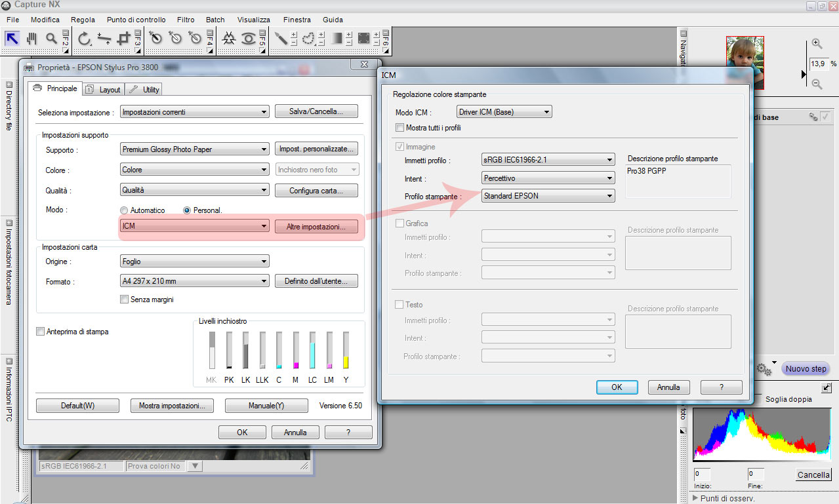Click the Nuovo step button
The width and height of the screenshot is (839, 504).
(x=806, y=369)
